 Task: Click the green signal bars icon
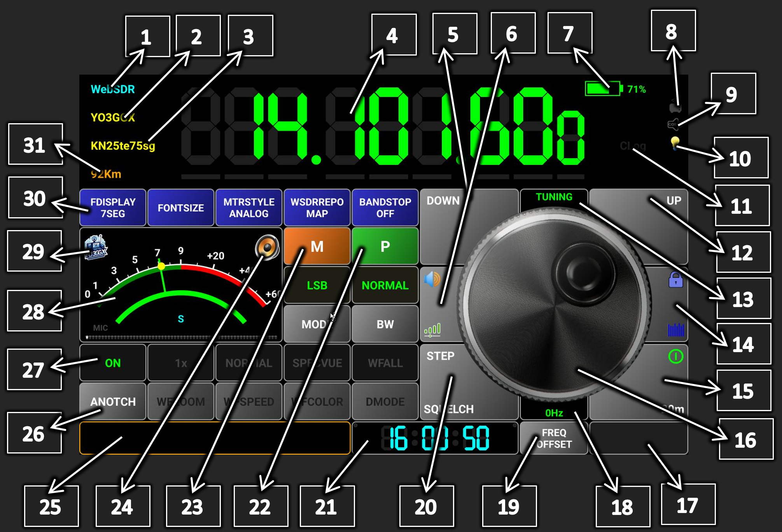432,330
